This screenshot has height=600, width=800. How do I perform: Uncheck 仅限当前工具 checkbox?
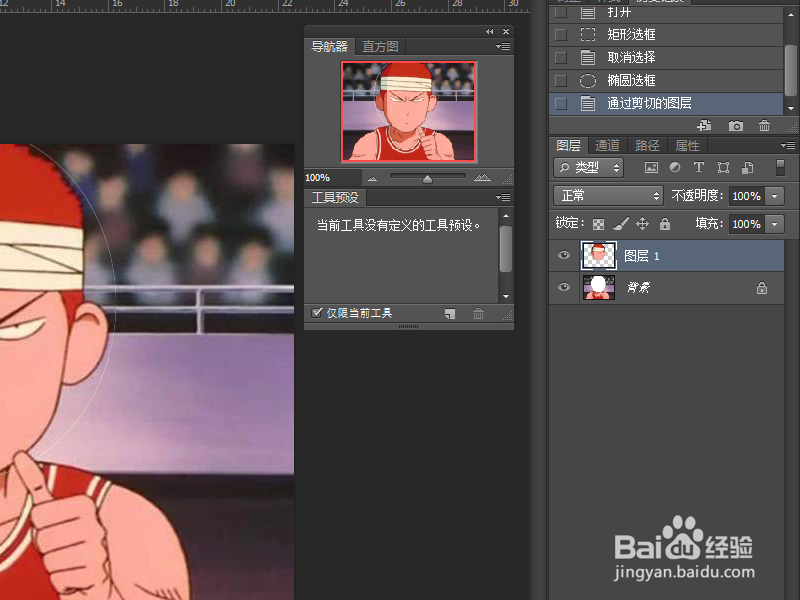pyautogui.click(x=317, y=312)
